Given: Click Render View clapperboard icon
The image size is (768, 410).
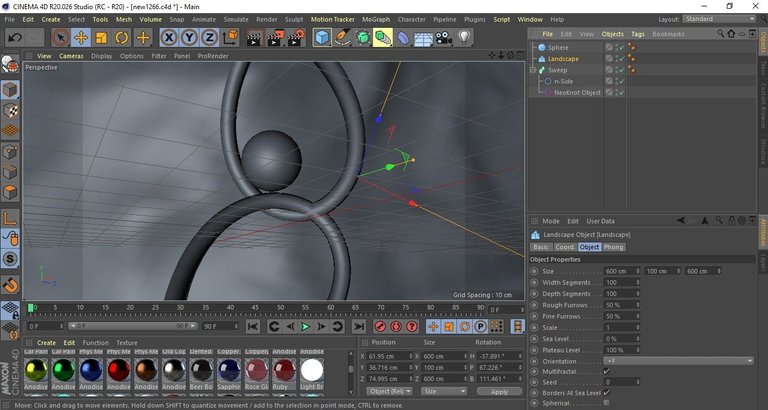Looking at the screenshot, I should click(254, 38).
